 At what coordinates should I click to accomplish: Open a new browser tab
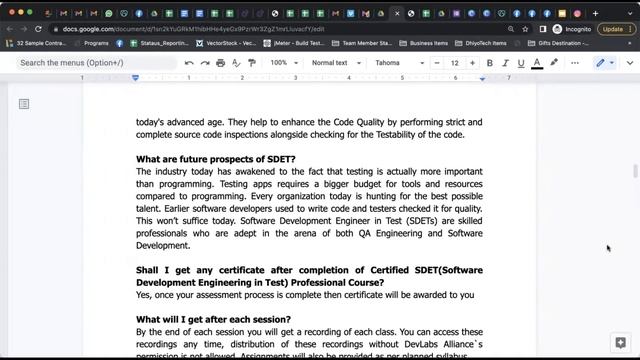pos(596,13)
